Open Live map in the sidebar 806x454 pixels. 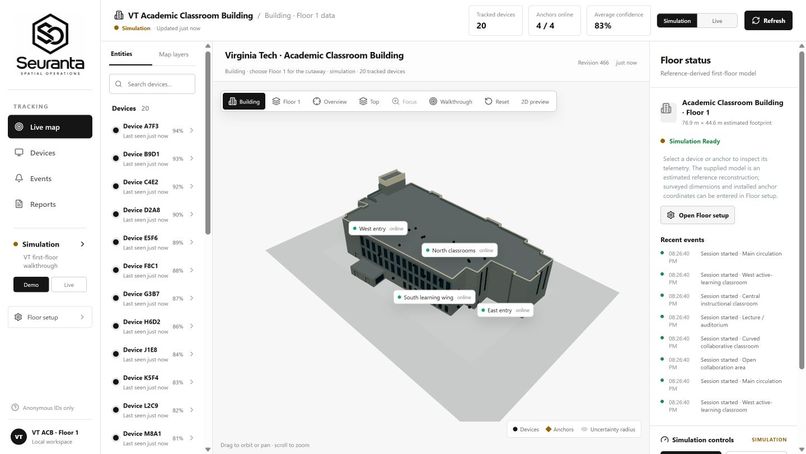(50, 126)
